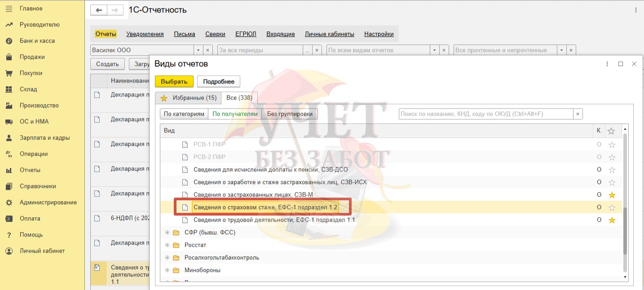This screenshot has height=290, width=644.
Task: Add ЕФС-1 подраздел 1.2 to favorites
Action: point(611,207)
